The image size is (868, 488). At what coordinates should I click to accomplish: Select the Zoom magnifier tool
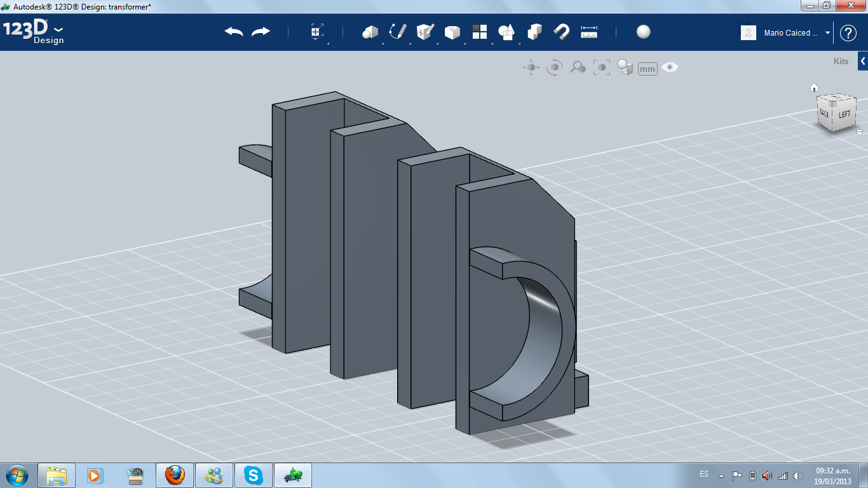(578, 67)
